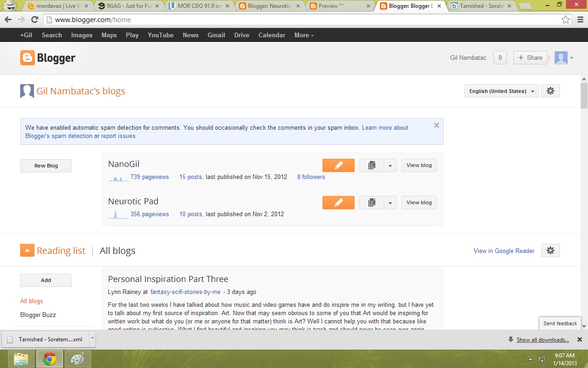Open the blogs settings gear icon
The height and width of the screenshot is (368, 588).
click(x=550, y=91)
